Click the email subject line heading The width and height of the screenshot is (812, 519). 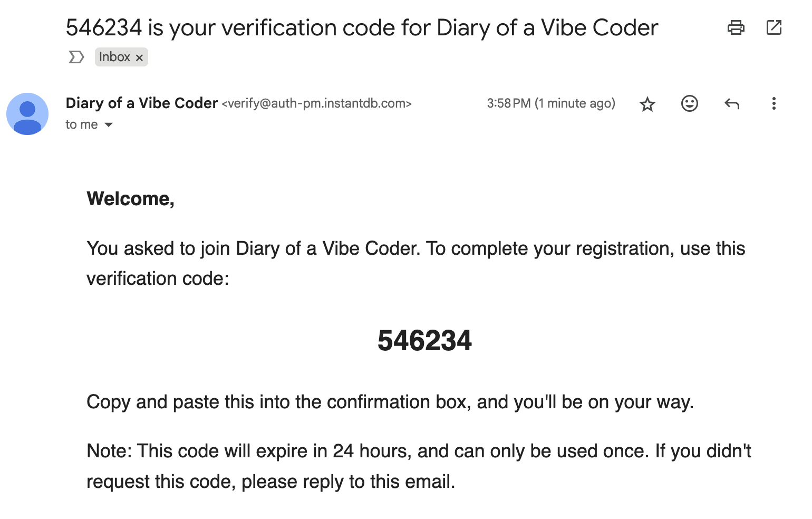pyautogui.click(x=362, y=27)
